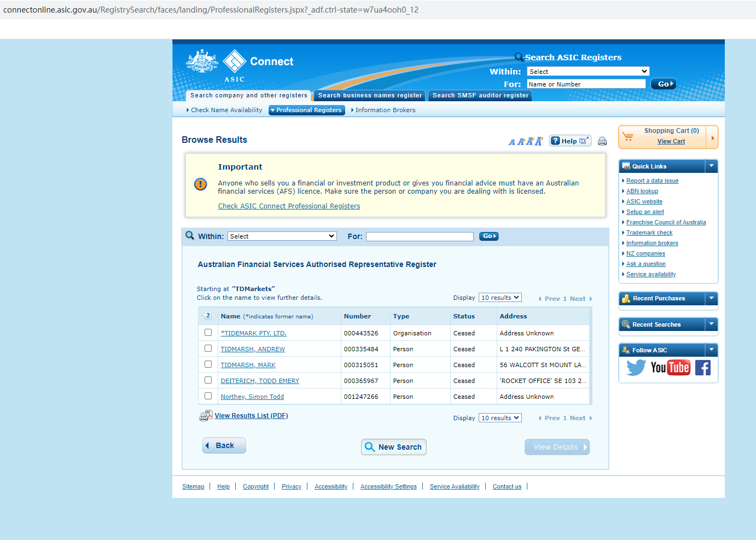Open Franchise Council of Australia link
Screen dimensions: 756x540
666,222
